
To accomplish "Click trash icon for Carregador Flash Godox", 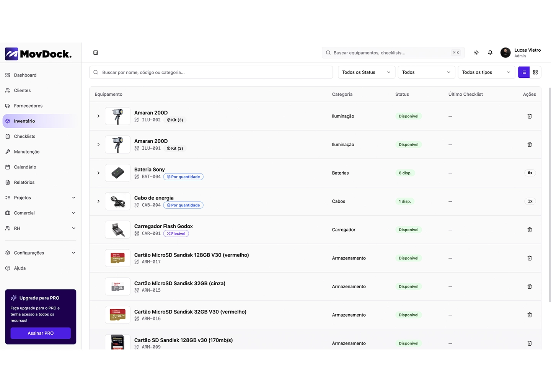I will [530, 230].
